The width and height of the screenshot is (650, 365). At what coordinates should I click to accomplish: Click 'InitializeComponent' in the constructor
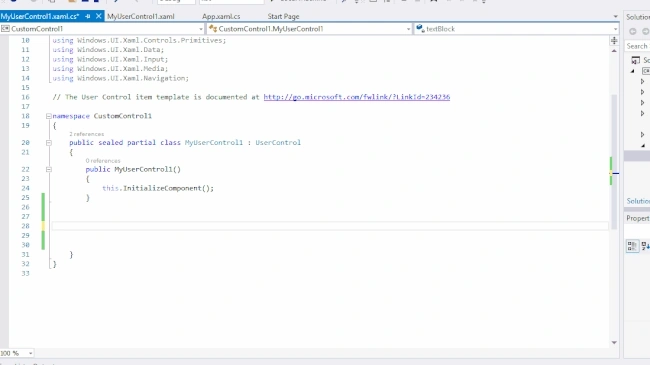pyautogui.click(x=162, y=188)
